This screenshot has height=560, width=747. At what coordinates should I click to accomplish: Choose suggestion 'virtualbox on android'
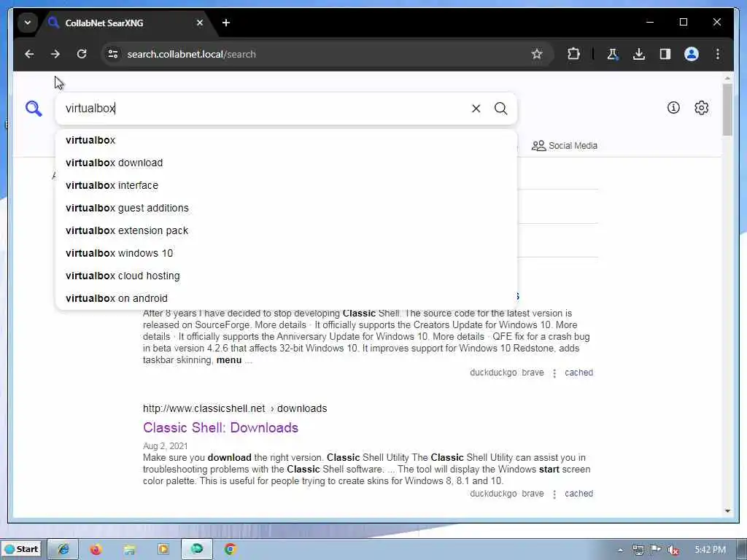[286, 298]
